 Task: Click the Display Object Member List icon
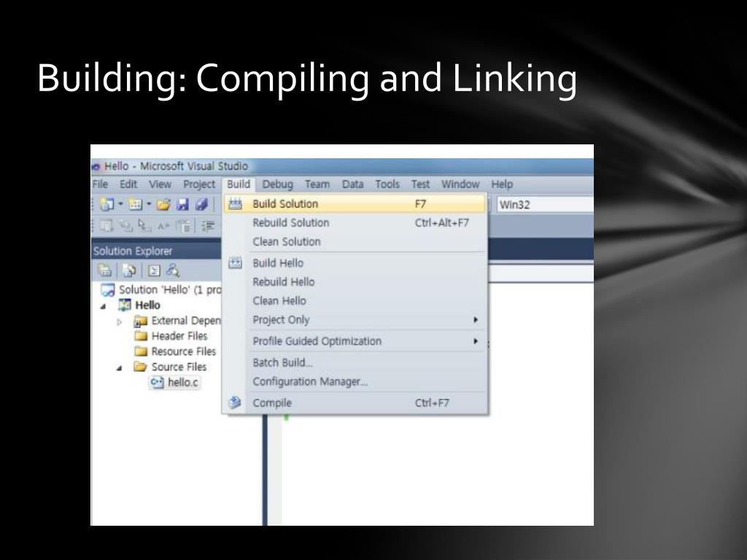[x=107, y=226]
